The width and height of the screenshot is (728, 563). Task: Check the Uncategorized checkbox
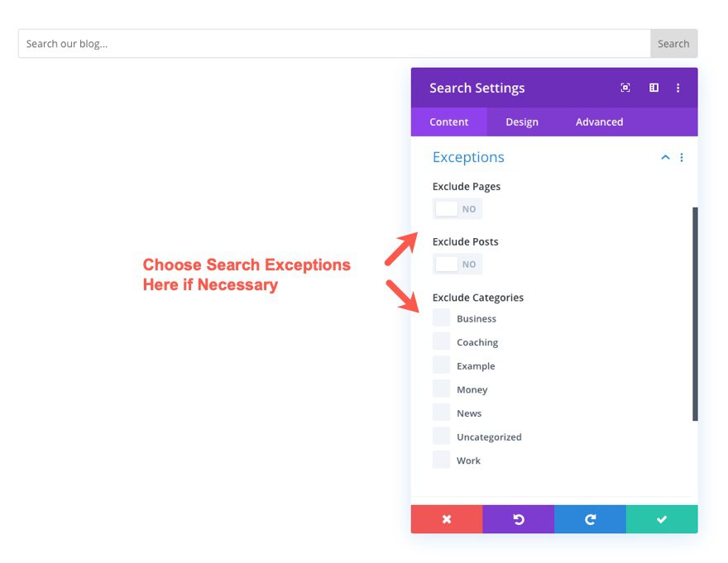(x=441, y=436)
